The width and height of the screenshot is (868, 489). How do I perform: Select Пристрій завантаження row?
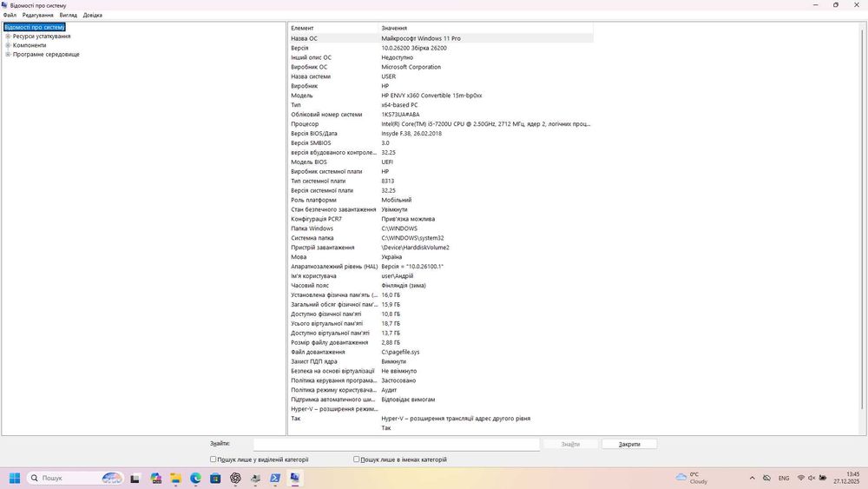(441, 248)
